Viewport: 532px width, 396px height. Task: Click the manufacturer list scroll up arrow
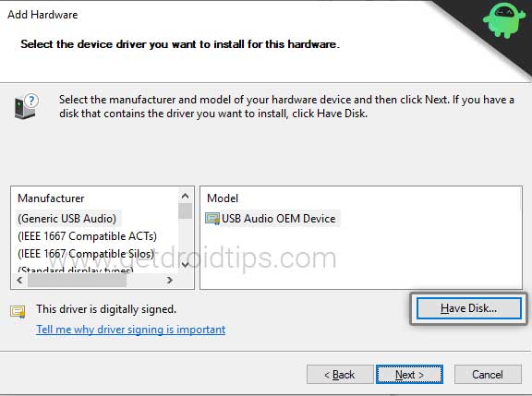[186, 196]
